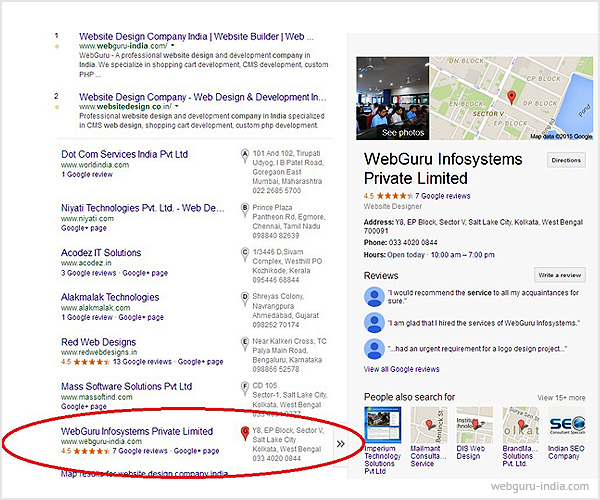Click the www.worldindia.com URL text
This screenshot has width=600, height=500.
tap(95, 165)
